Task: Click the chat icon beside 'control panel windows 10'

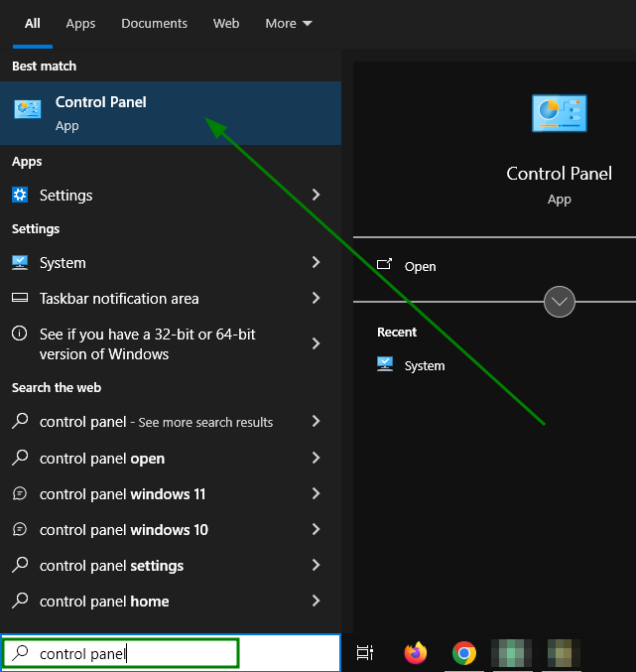Action: click(x=20, y=529)
